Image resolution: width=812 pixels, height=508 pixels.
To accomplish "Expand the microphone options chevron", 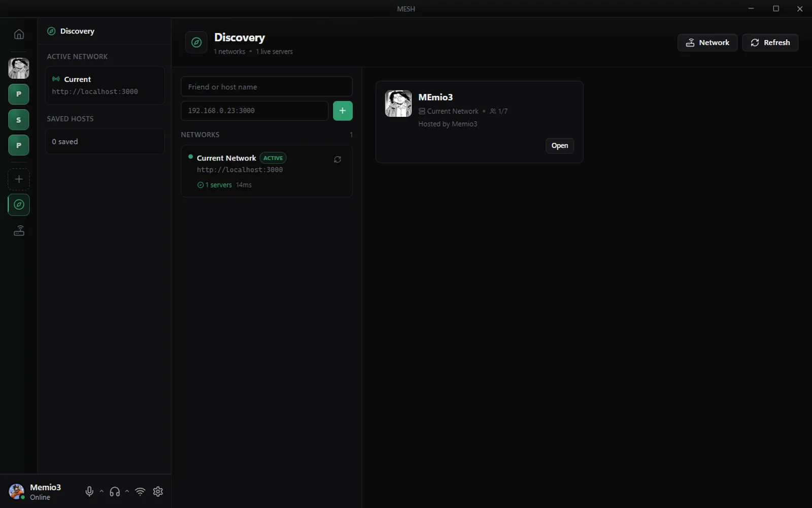I will (x=101, y=491).
